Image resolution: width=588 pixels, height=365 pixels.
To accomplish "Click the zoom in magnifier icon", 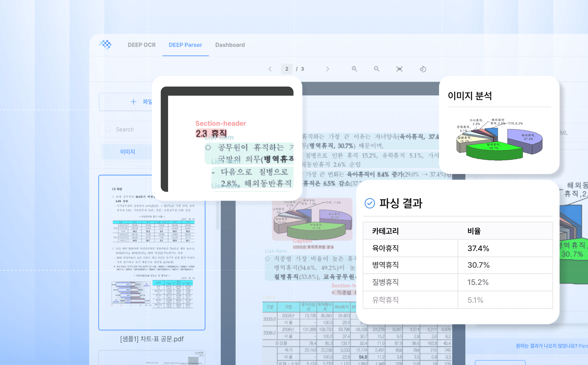I will click(355, 69).
